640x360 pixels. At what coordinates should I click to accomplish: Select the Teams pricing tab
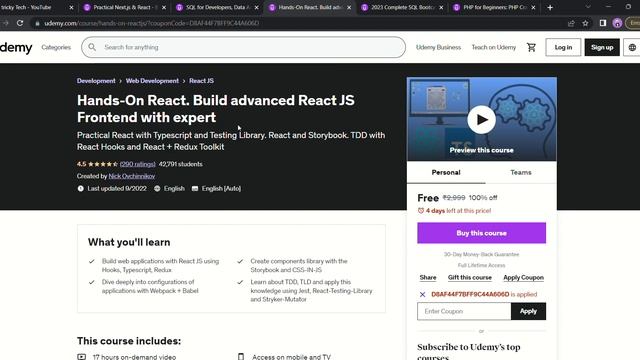point(521,173)
